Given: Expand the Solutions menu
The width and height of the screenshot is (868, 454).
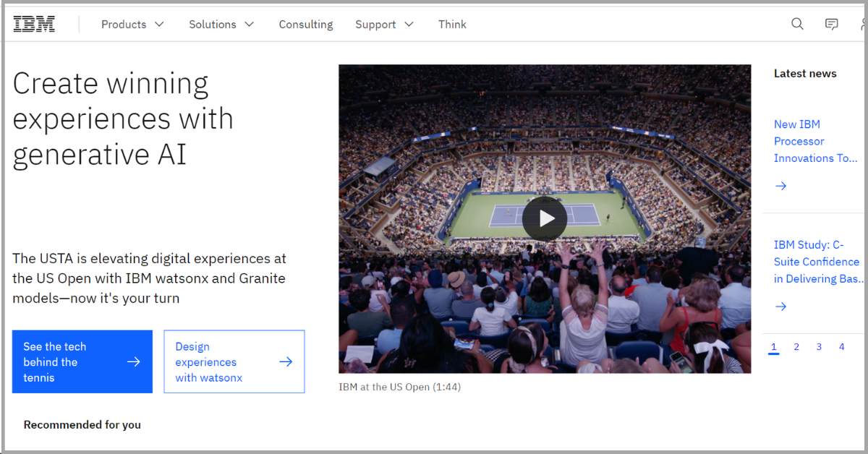Looking at the screenshot, I should pos(221,24).
